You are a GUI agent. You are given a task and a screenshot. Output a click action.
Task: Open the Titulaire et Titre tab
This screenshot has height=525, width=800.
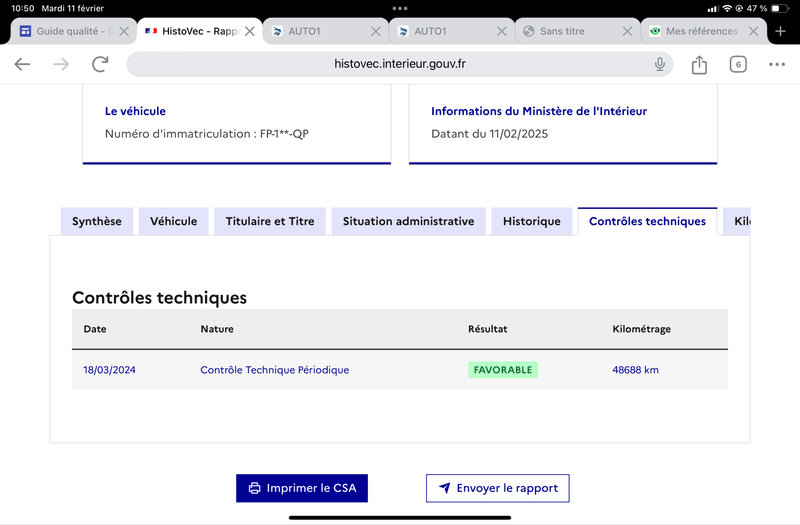[270, 221]
